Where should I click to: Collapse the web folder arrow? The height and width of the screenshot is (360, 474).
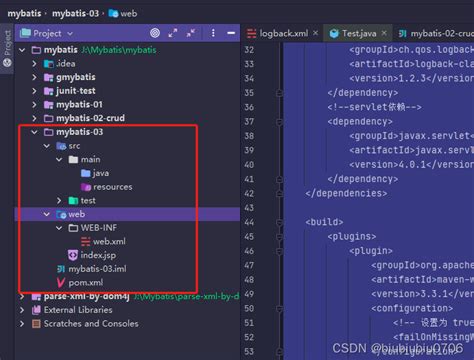point(47,214)
